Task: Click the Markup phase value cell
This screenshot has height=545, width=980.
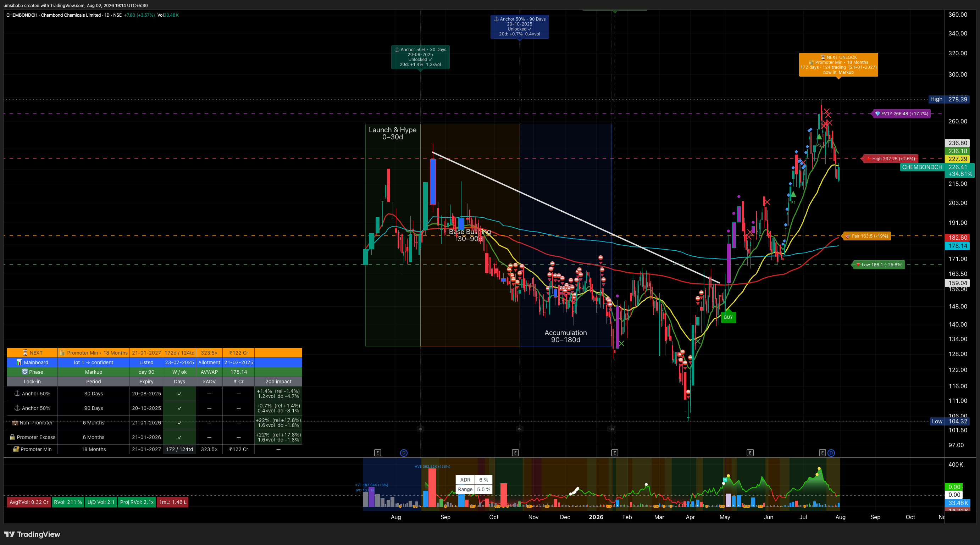Action: 94,372
